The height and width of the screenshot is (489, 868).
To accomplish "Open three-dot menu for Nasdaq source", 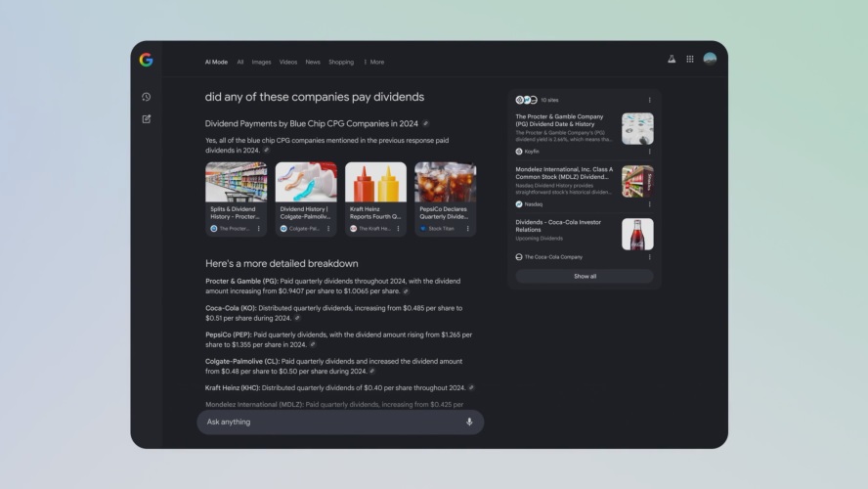I will coord(649,204).
